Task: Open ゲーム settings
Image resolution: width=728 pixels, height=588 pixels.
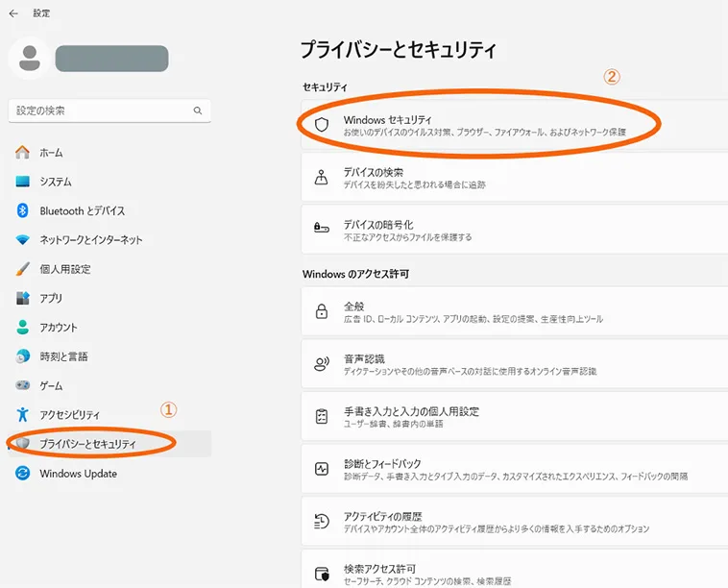Action: tap(109, 385)
